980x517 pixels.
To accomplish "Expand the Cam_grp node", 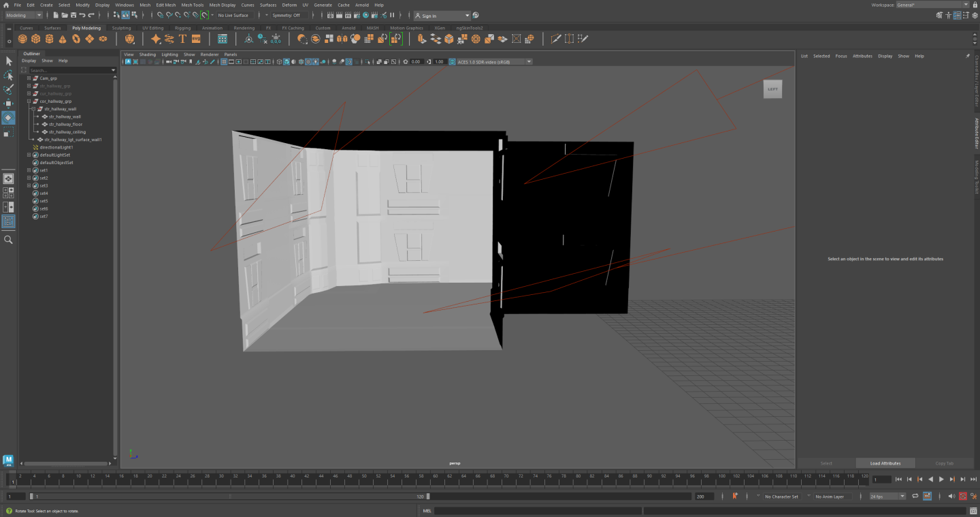I will [29, 78].
